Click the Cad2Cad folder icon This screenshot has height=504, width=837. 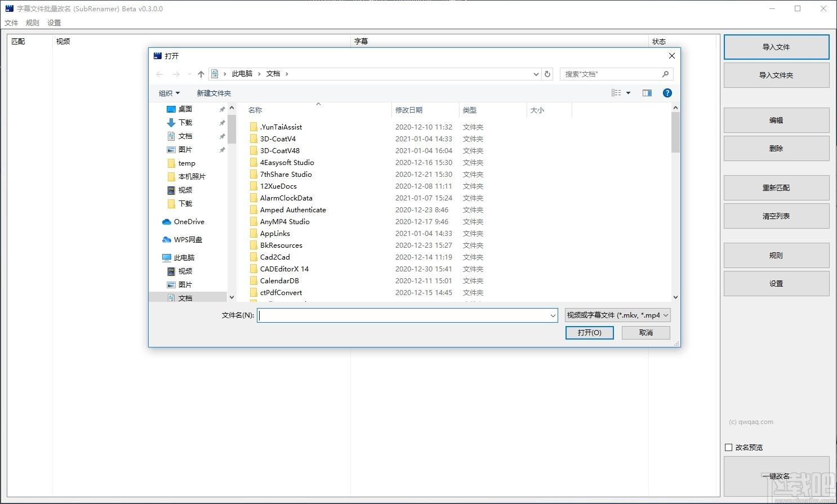click(x=253, y=257)
